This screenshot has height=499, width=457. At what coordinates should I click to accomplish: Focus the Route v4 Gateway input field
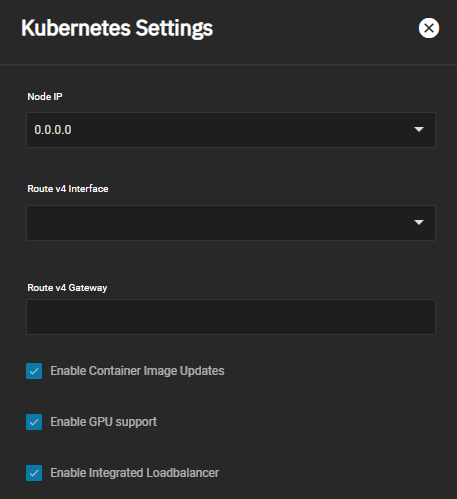click(x=231, y=317)
